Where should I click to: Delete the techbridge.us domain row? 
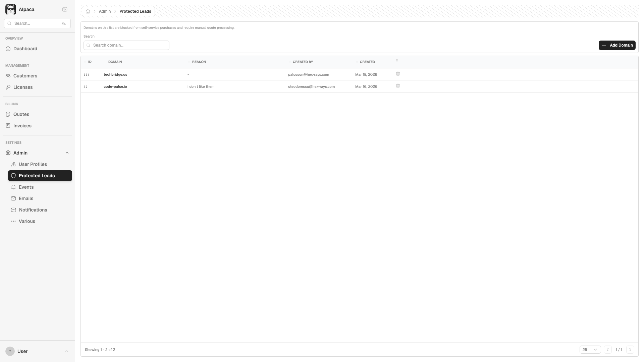point(398,74)
